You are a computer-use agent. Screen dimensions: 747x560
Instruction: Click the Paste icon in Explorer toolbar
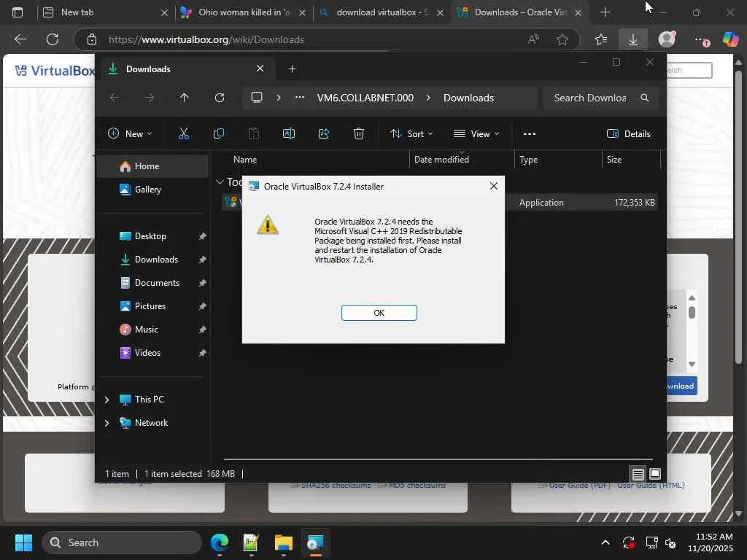coord(254,134)
